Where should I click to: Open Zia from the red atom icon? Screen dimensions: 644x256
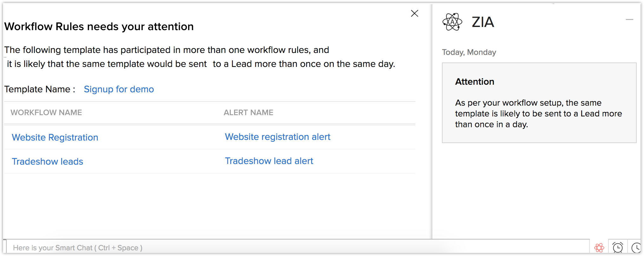(599, 247)
